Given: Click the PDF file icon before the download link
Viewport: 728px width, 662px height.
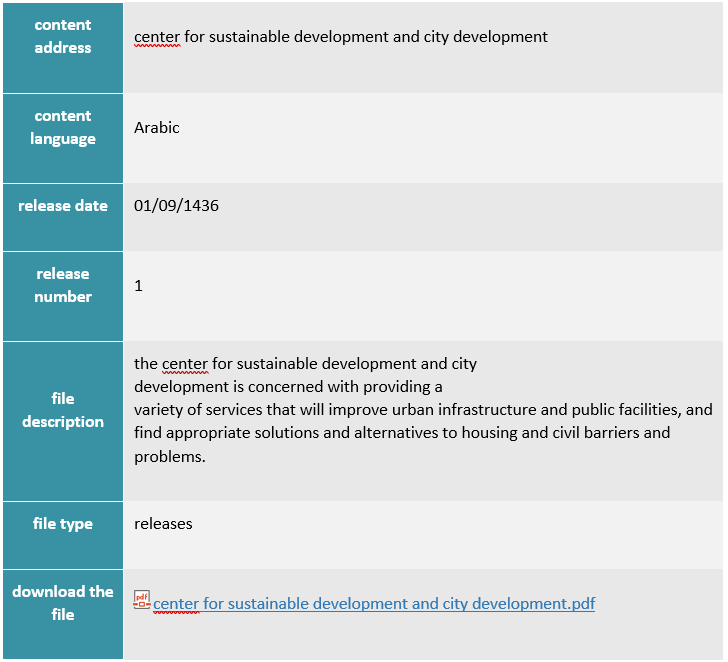Looking at the screenshot, I should [142, 600].
